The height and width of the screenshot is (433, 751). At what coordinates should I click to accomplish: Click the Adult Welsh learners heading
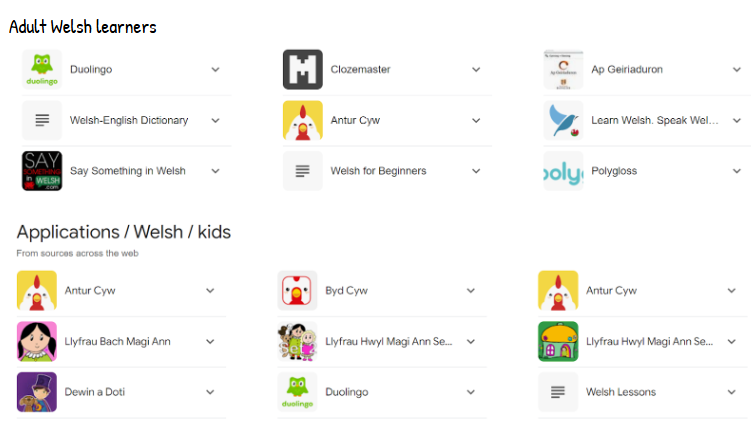pos(83,27)
